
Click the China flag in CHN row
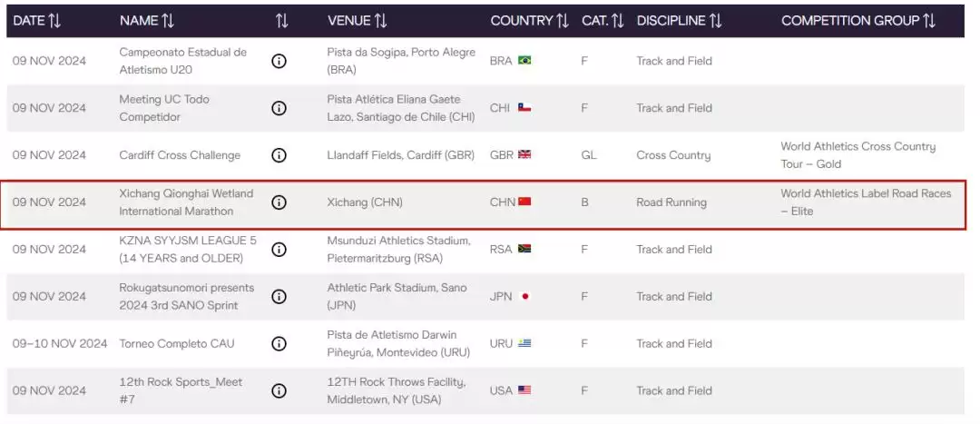pos(524,202)
